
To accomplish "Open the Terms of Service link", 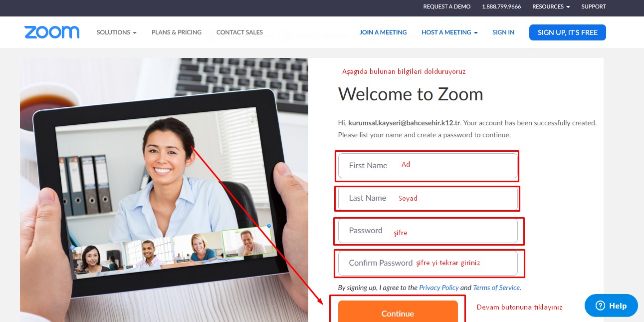I will coord(496,288).
